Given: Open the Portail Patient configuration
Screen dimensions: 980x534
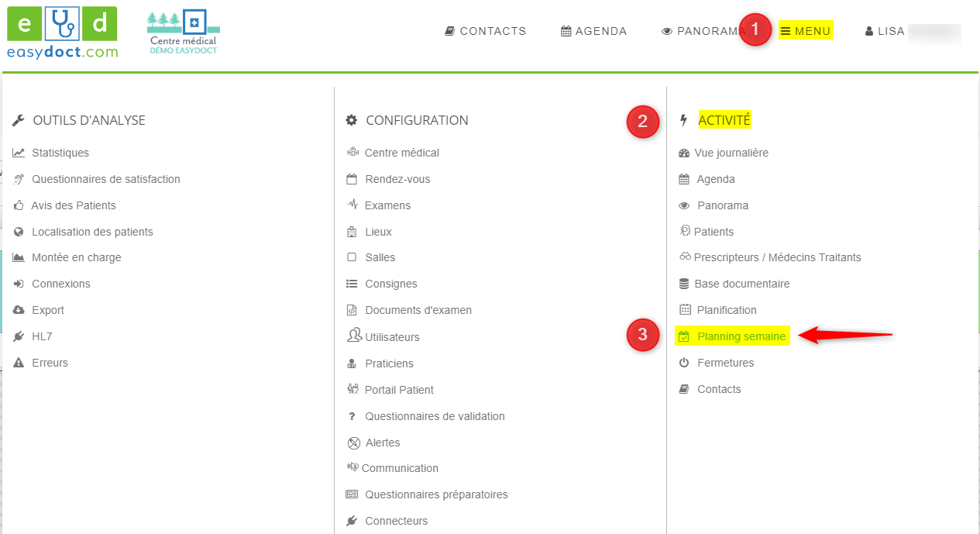Looking at the screenshot, I should tap(398, 390).
